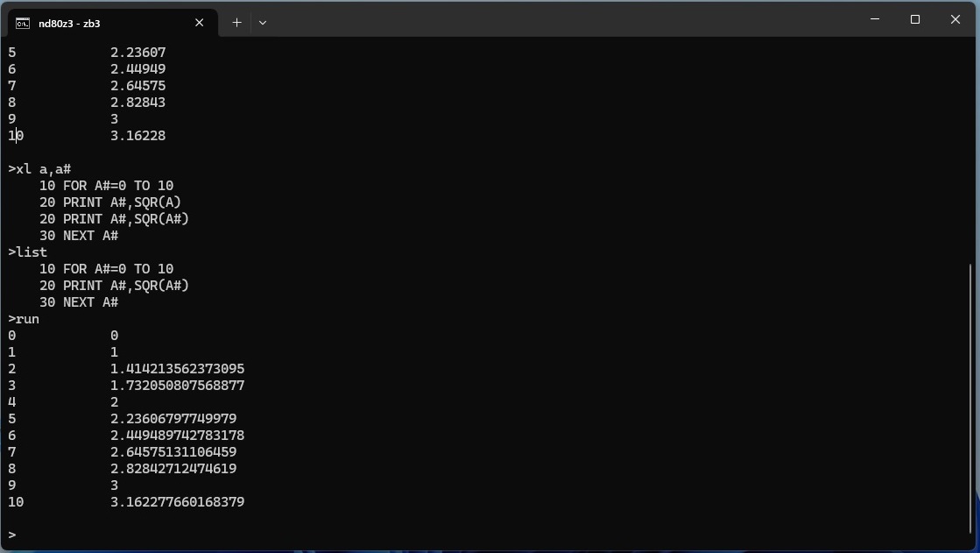Click value 2.82842712474619

[x=173, y=469]
